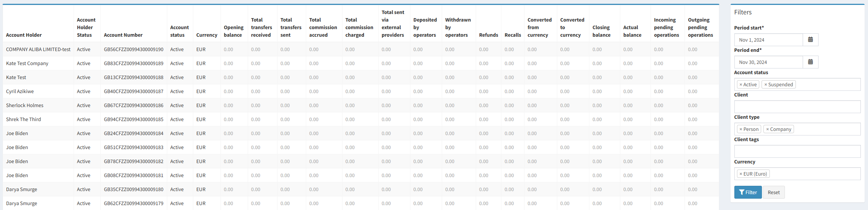Open the Client selection field

797,107
